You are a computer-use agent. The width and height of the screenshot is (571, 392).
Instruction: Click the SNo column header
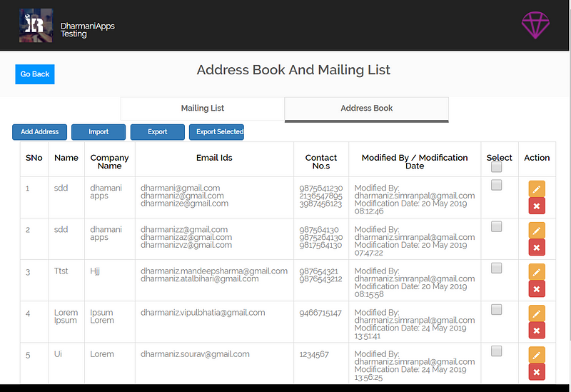pos(34,158)
